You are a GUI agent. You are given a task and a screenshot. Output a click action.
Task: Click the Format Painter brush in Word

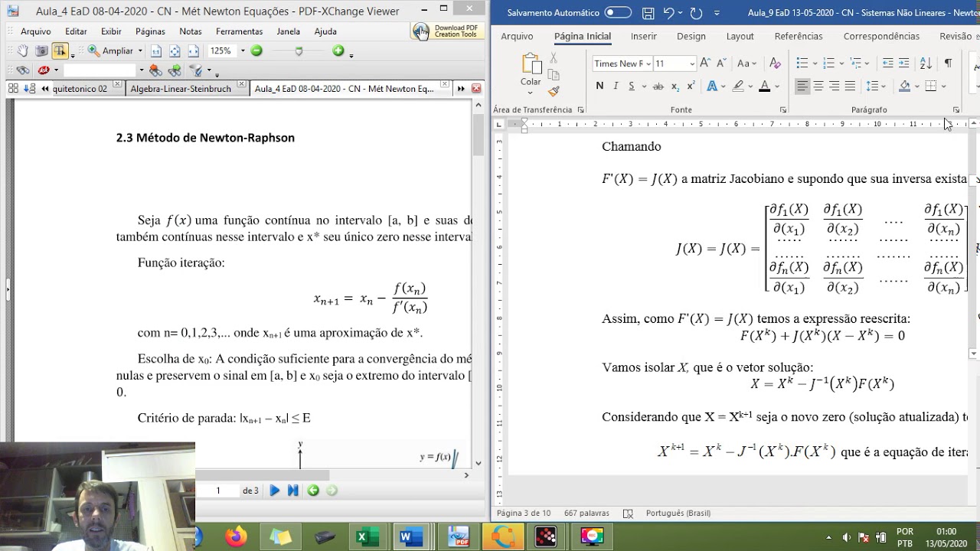554,91
